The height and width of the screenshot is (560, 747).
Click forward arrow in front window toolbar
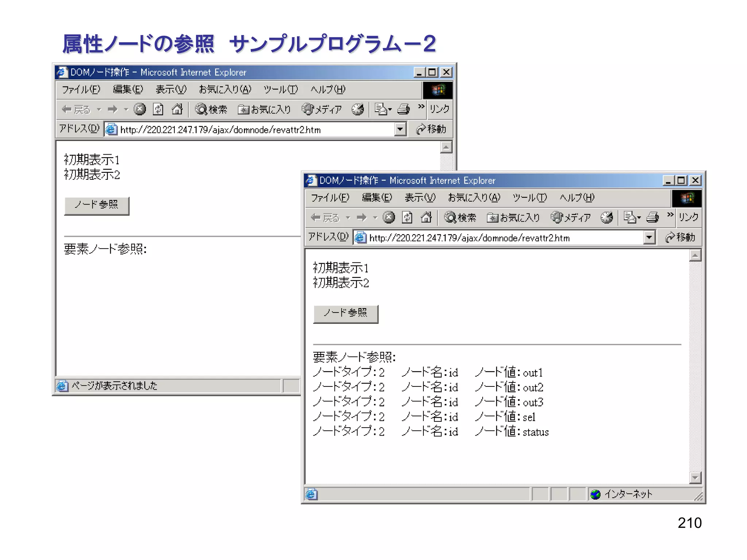click(362, 218)
